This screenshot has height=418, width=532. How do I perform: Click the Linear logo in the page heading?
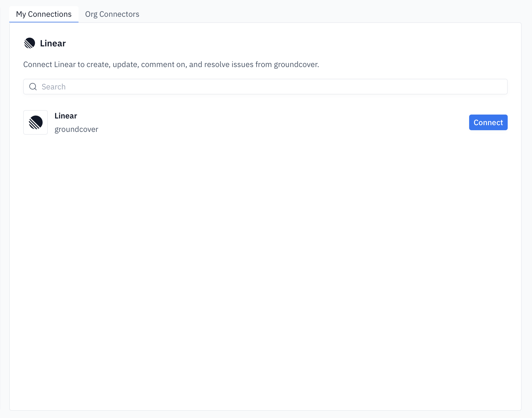pyautogui.click(x=30, y=43)
